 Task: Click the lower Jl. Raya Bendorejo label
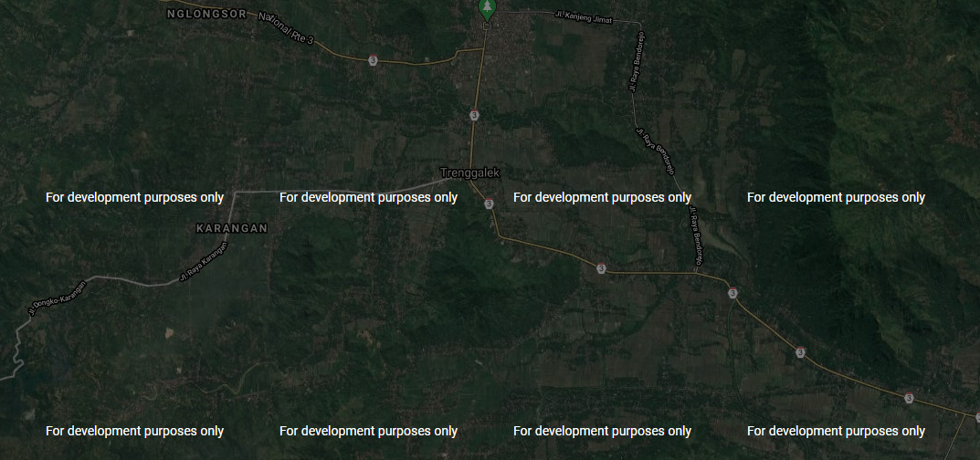point(695,235)
